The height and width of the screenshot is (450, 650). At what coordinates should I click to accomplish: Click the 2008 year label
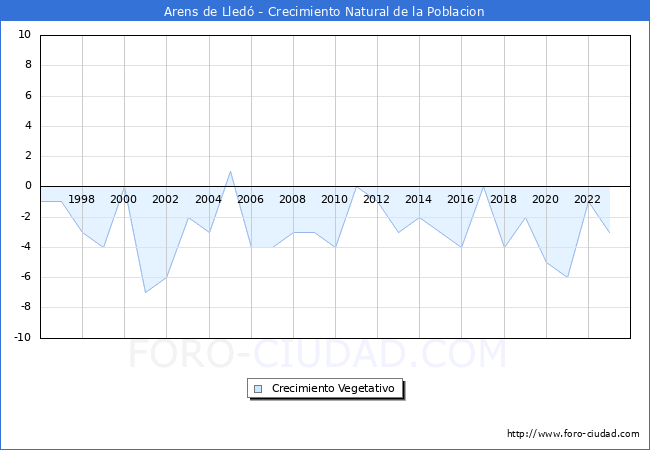point(292,199)
